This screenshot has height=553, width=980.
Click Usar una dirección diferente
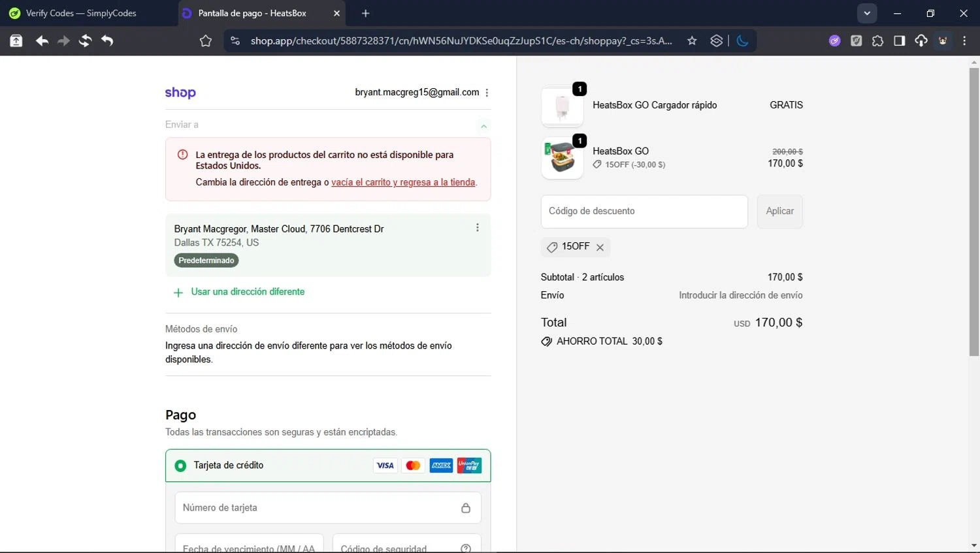pyautogui.click(x=248, y=292)
